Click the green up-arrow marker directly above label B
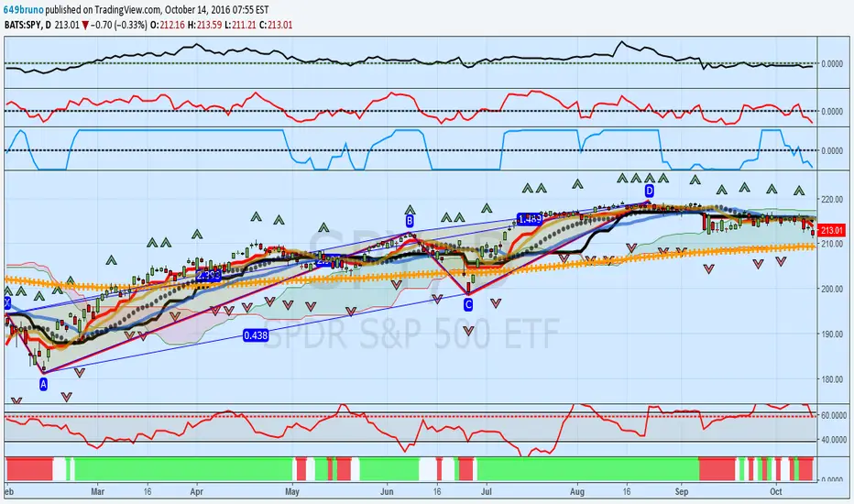Image resolution: width=854 pixels, height=504 pixels. pyautogui.click(x=411, y=210)
